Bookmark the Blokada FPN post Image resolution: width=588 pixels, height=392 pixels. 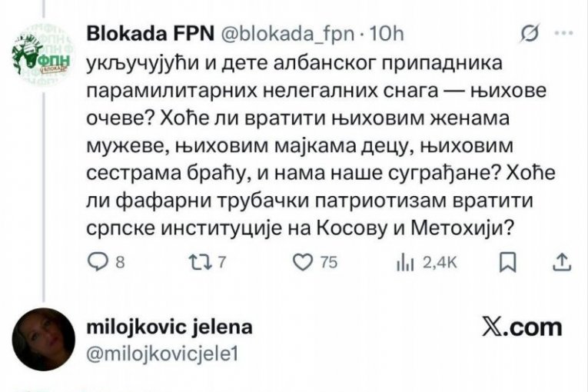point(508,264)
